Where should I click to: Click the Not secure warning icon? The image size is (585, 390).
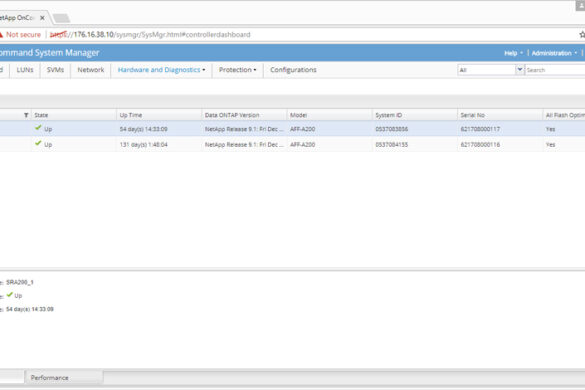(1, 35)
